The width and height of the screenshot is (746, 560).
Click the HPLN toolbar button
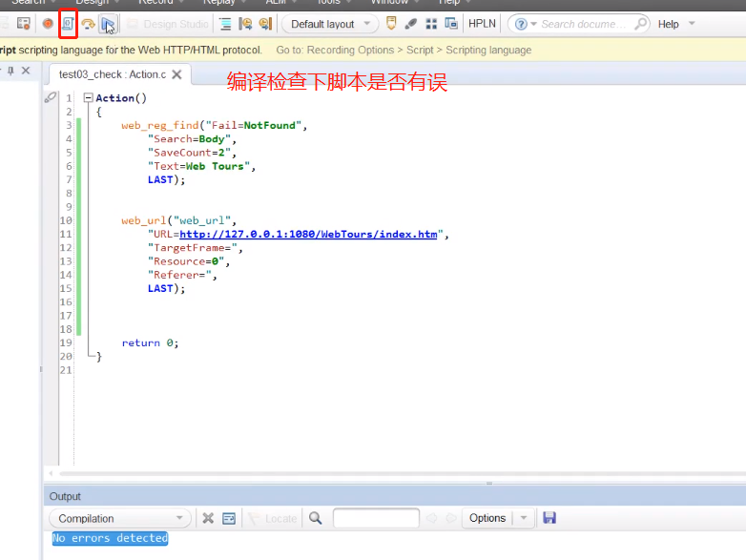coord(482,24)
